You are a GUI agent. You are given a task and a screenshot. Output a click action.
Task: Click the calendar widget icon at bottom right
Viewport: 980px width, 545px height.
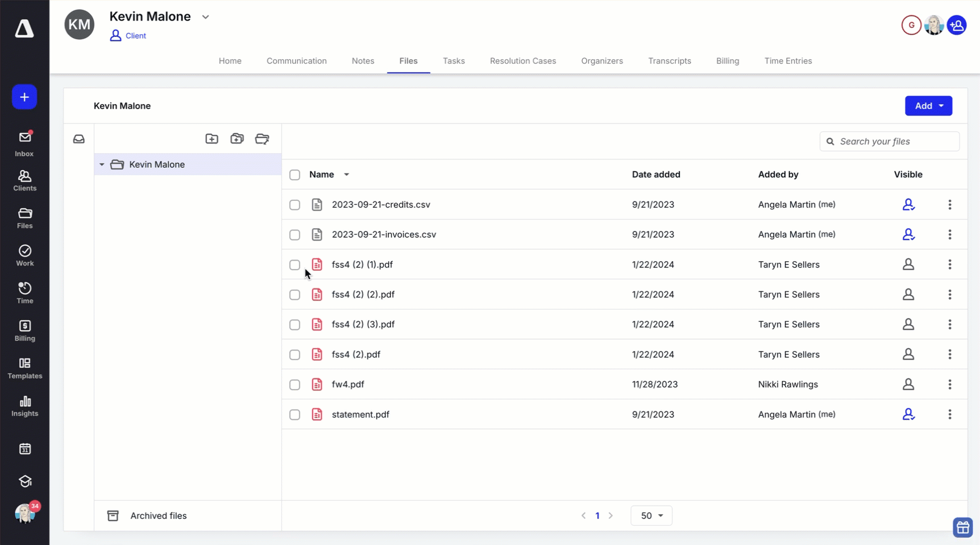tap(962, 527)
